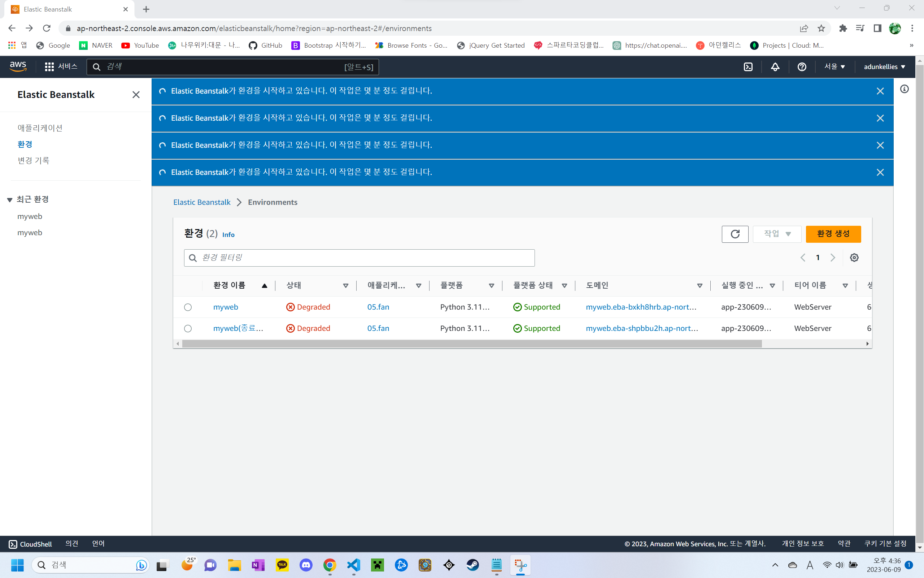Open the help question mark menu

802,67
